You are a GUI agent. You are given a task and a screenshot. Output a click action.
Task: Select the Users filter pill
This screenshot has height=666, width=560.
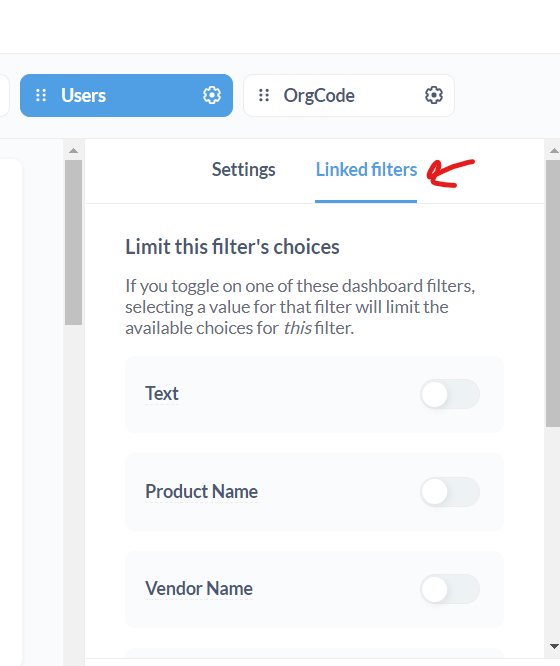126,96
